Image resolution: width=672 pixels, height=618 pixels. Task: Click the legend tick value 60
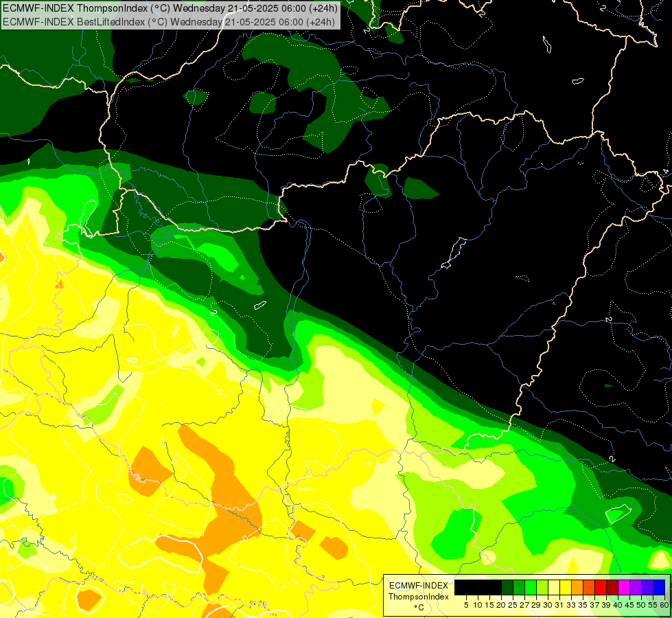click(664, 605)
